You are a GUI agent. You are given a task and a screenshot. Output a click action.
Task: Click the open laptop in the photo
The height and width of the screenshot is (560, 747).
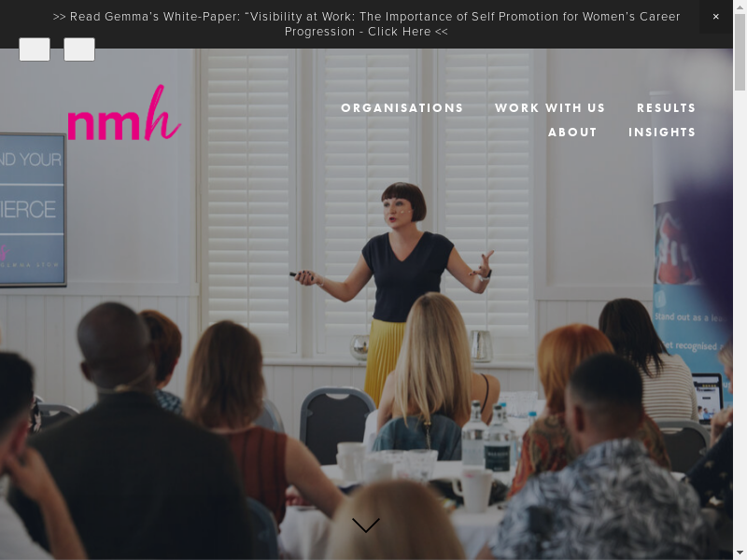pyautogui.click(x=707, y=398)
